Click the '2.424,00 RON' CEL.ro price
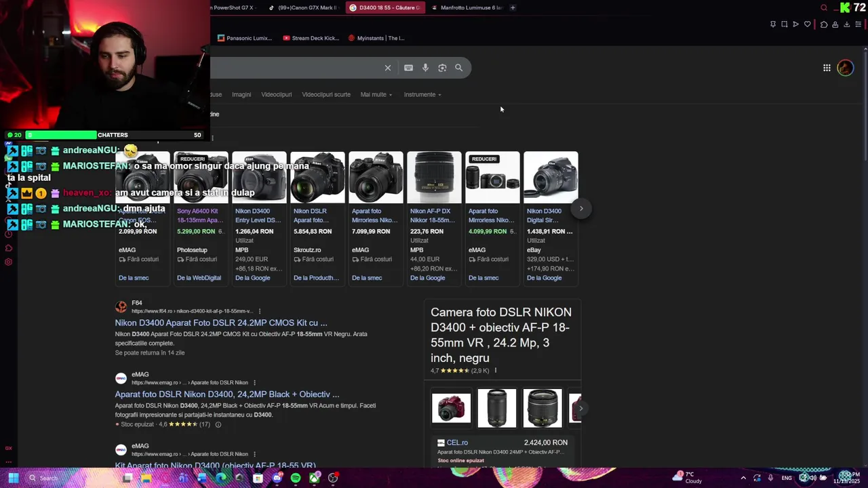The image size is (868, 488). [x=546, y=443]
